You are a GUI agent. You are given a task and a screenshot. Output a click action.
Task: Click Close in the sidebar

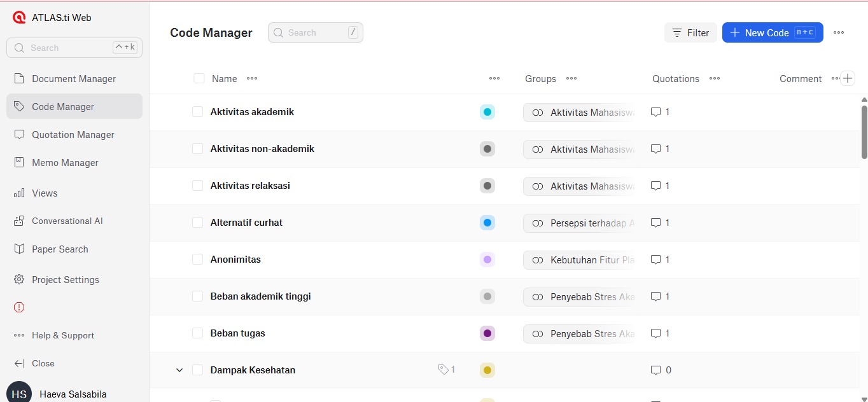(x=74, y=364)
